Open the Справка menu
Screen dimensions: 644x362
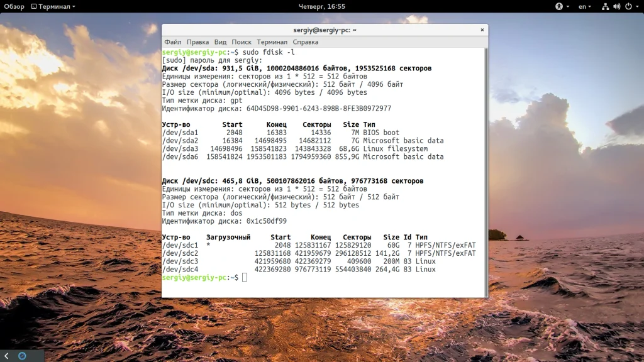tap(306, 42)
